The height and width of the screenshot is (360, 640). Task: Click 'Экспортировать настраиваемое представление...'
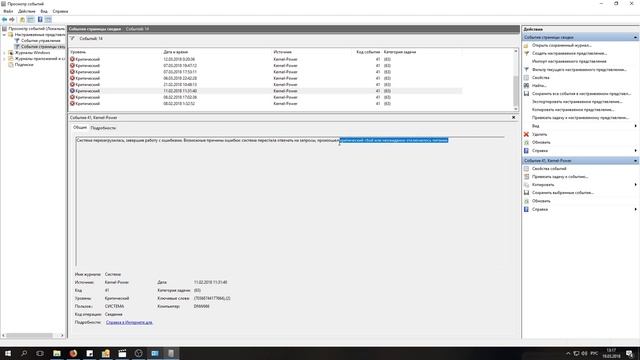click(x=577, y=102)
